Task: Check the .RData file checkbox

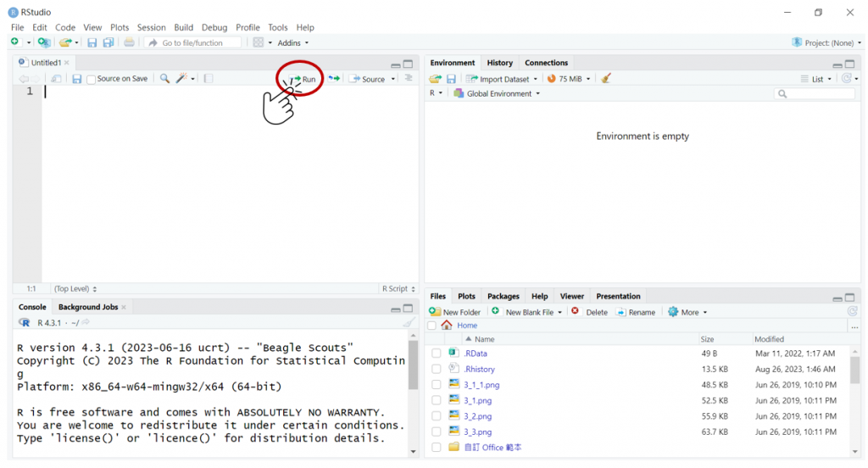Action: point(437,354)
